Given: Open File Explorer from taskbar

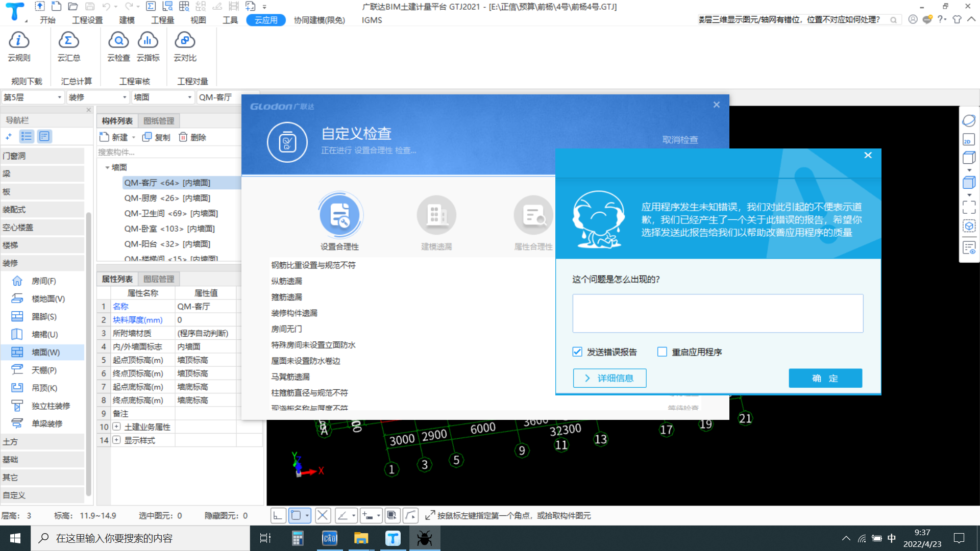Looking at the screenshot, I should [361, 538].
